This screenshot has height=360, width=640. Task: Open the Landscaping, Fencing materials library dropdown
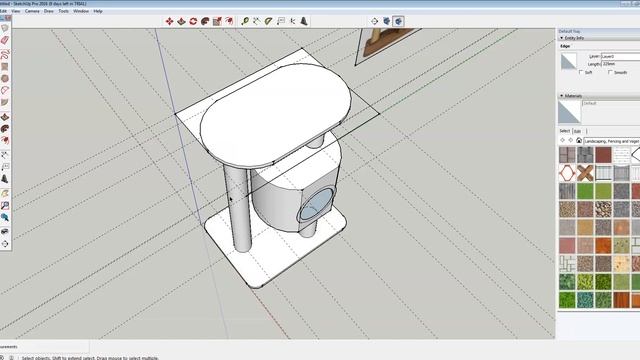click(x=611, y=141)
